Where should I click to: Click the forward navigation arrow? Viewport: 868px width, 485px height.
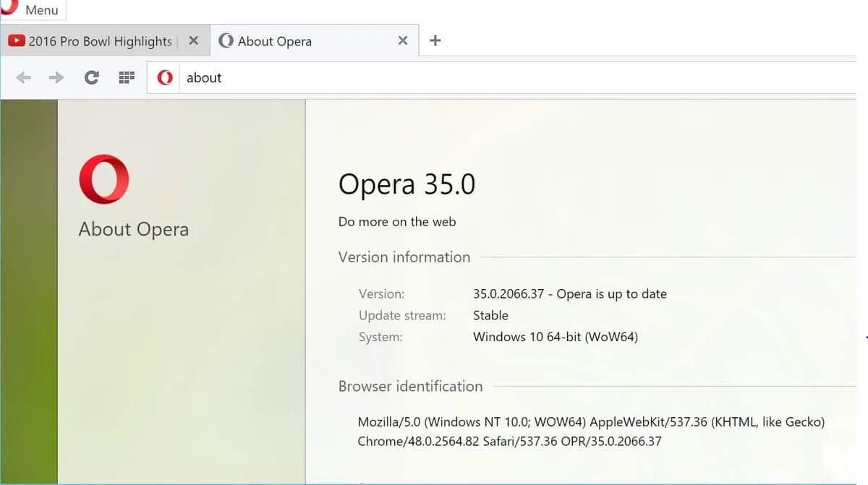click(x=56, y=77)
